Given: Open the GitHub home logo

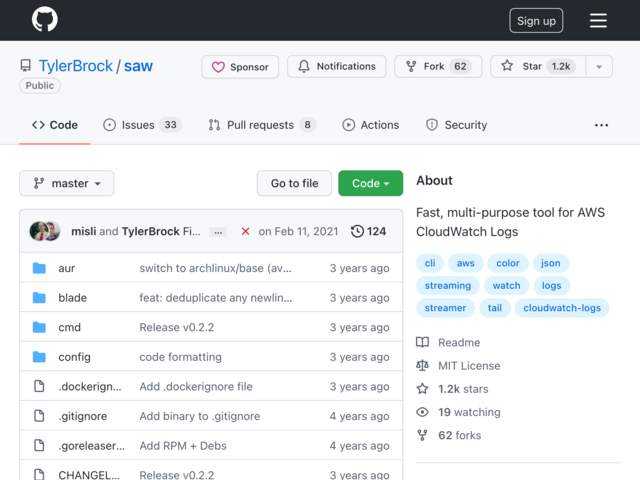Looking at the screenshot, I should 44,19.
